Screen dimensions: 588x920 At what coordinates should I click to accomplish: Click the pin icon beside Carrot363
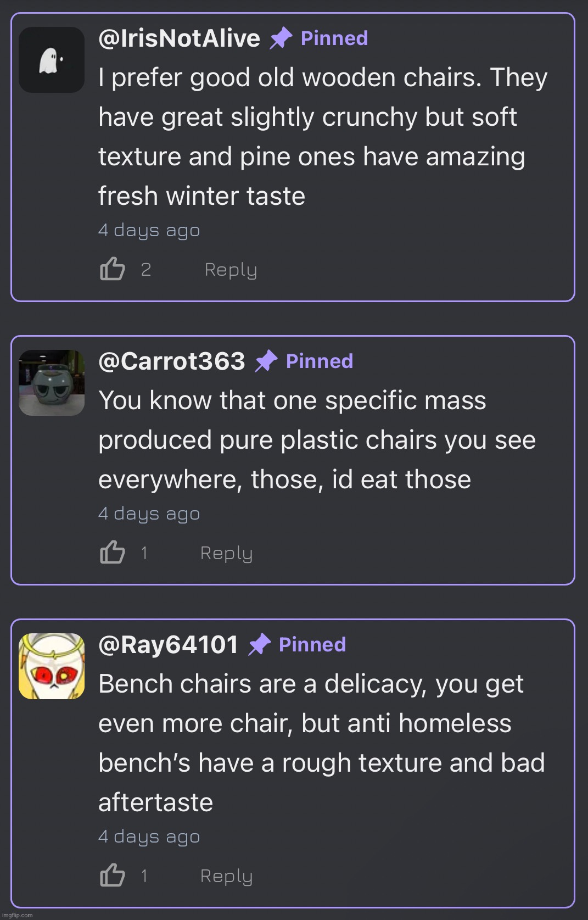[266, 361]
